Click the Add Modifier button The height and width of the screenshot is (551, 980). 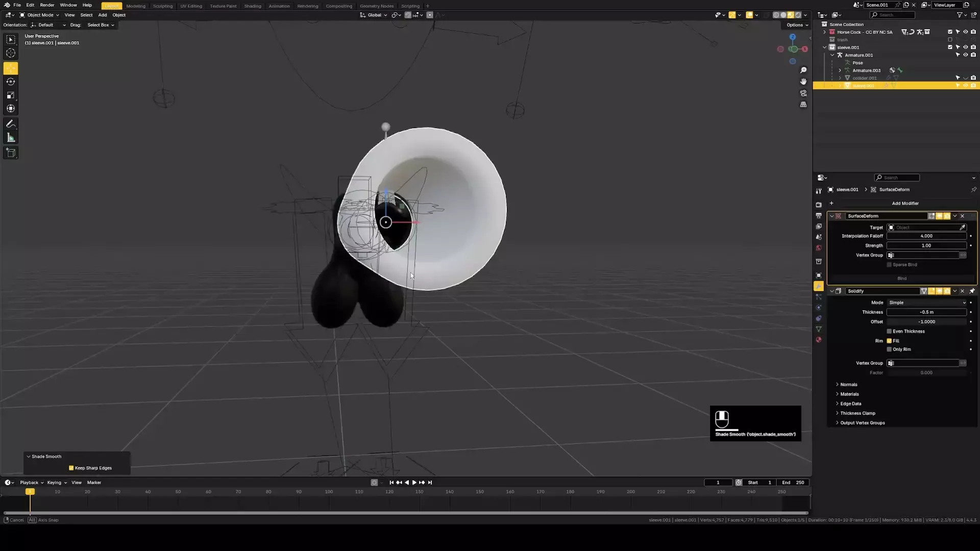[904, 203]
